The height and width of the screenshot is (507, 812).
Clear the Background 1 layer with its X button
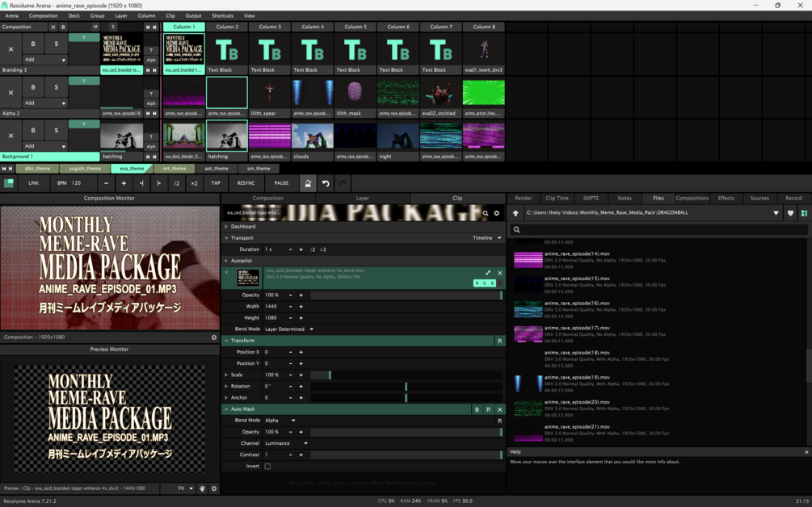(x=11, y=136)
